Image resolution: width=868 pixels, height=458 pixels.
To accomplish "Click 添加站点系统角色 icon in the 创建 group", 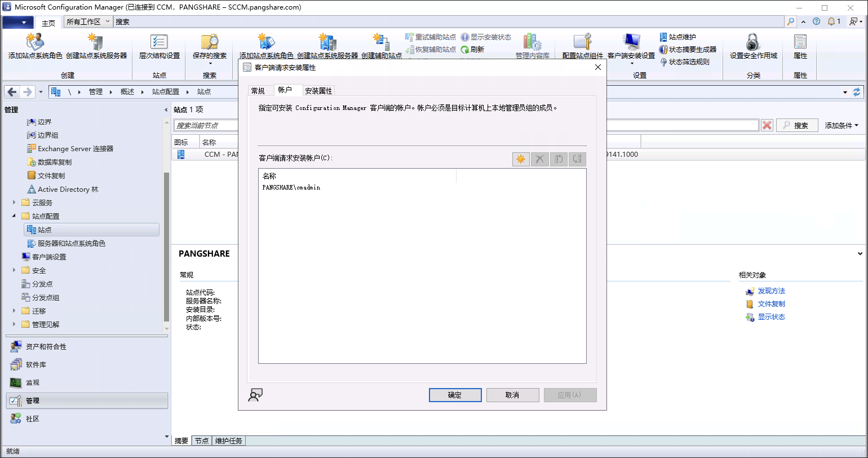I will pos(36,42).
